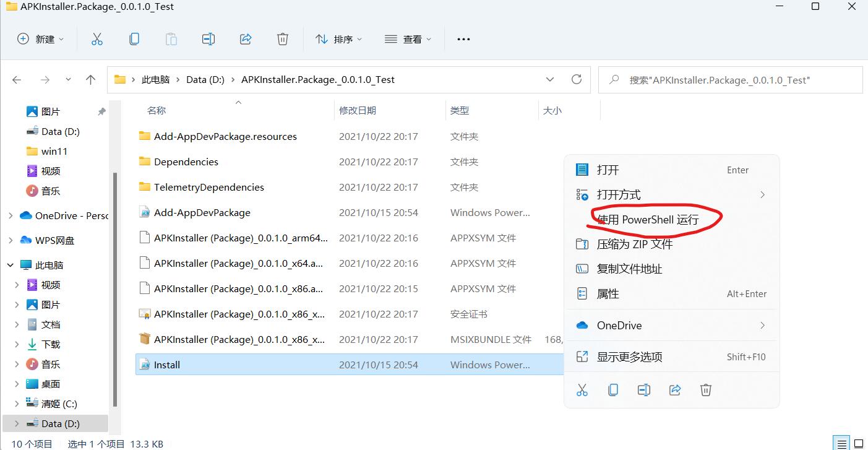Click the search box for this folder
Image resolution: width=868 pixels, height=450 pixels.
click(730, 80)
